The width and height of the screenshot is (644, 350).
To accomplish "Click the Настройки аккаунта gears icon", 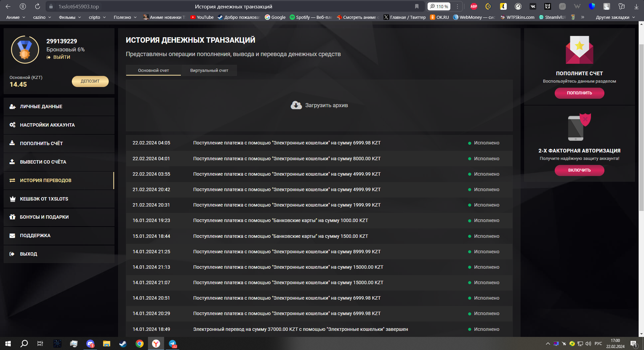I will click(12, 125).
